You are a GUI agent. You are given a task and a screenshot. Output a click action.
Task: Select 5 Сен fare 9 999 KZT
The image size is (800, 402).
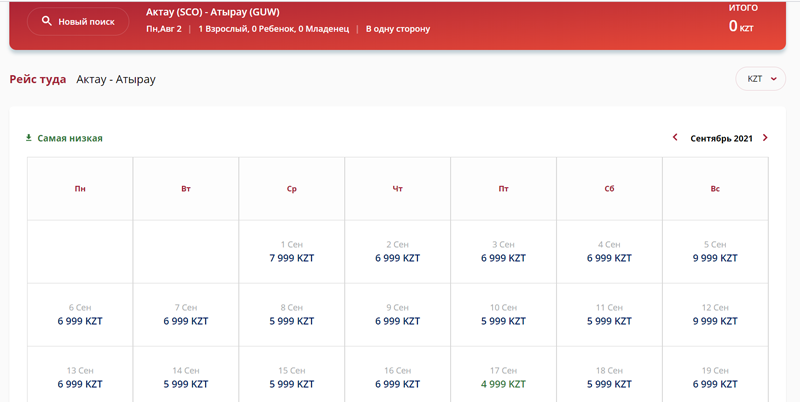[715, 252]
